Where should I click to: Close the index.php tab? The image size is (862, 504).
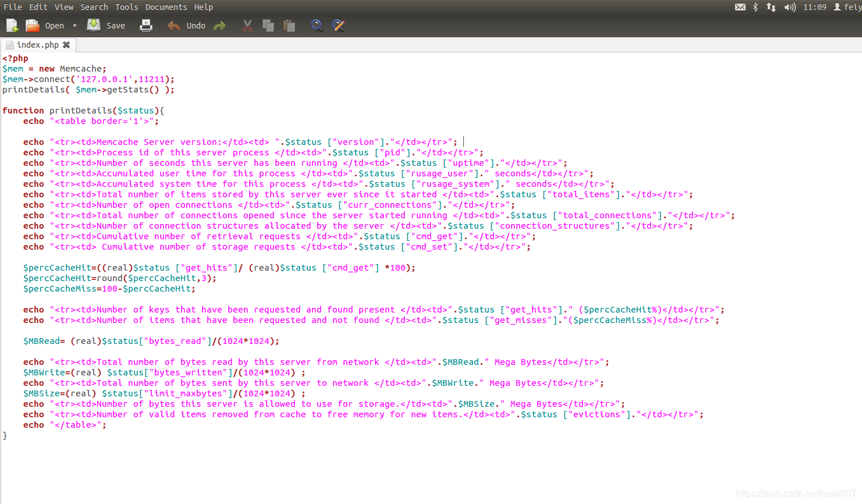click(x=66, y=45)
